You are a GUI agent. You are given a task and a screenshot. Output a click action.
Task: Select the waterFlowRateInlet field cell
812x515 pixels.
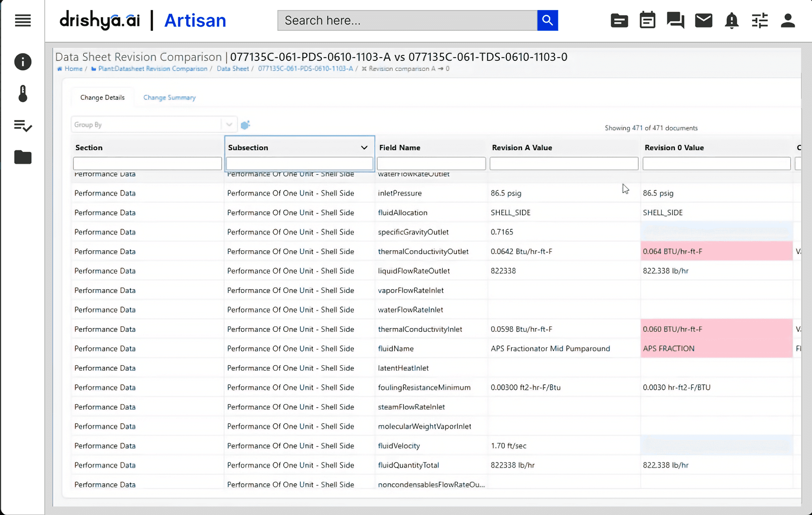point(432,310)
